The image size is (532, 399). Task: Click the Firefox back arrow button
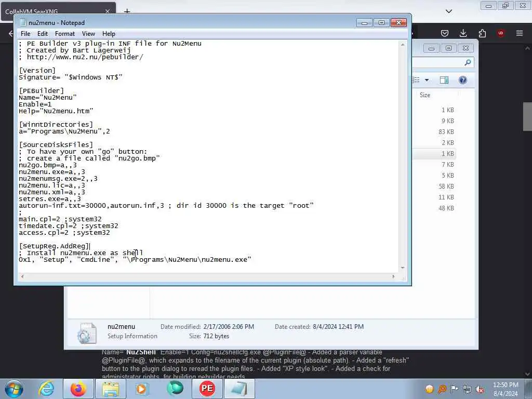coord(10,33)
